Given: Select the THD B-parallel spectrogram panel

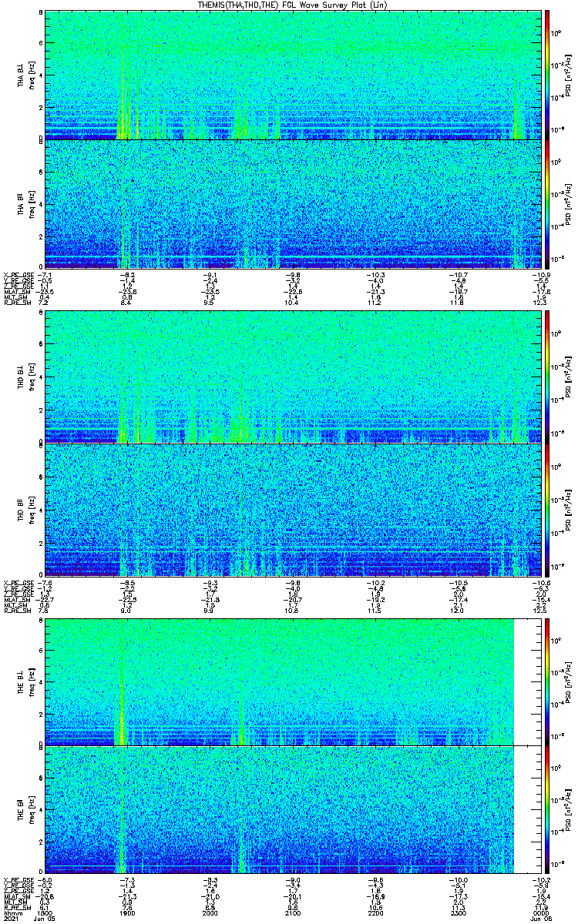Looking at the screenshot, I should 293,508.
